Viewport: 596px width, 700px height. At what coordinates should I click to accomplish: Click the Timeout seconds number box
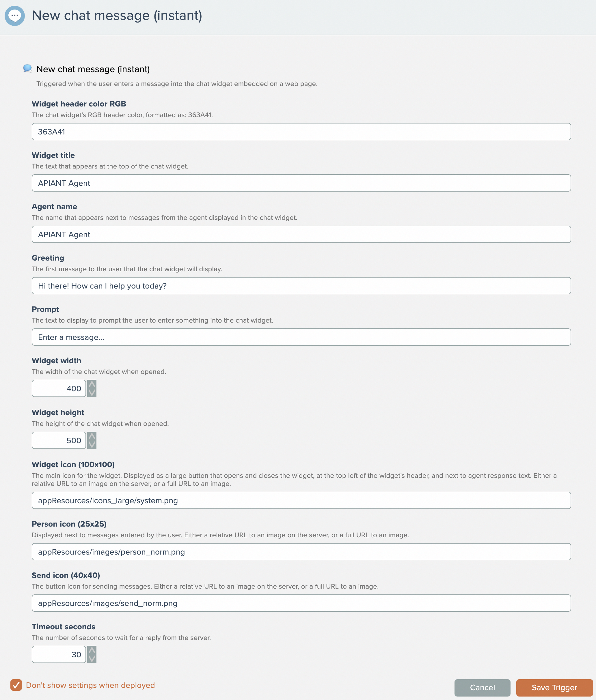pyautogui.click(x=59, y=654)
